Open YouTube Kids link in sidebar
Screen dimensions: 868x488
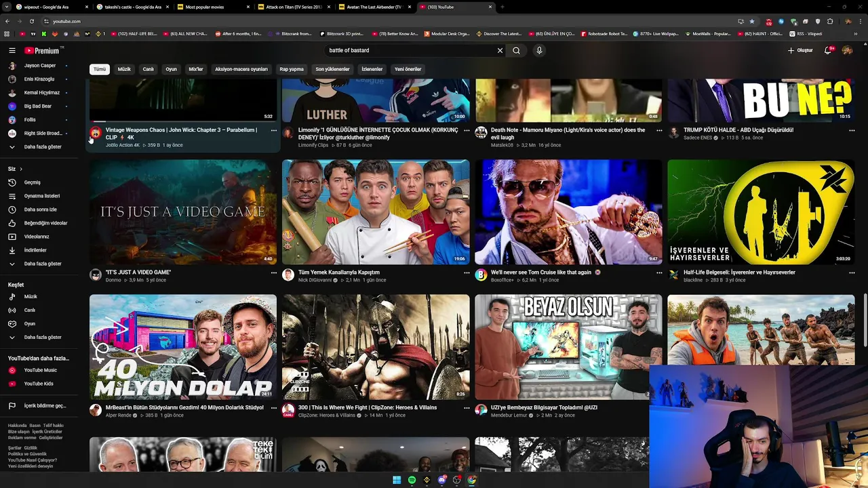(x=39, y=384)
